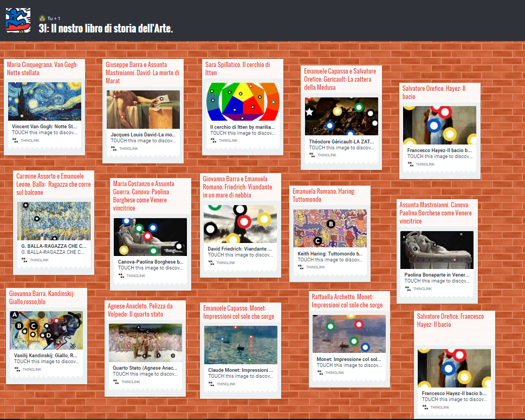Open link 'Keith Haring: Tuttomondo b...'

[x=330, y=253]
